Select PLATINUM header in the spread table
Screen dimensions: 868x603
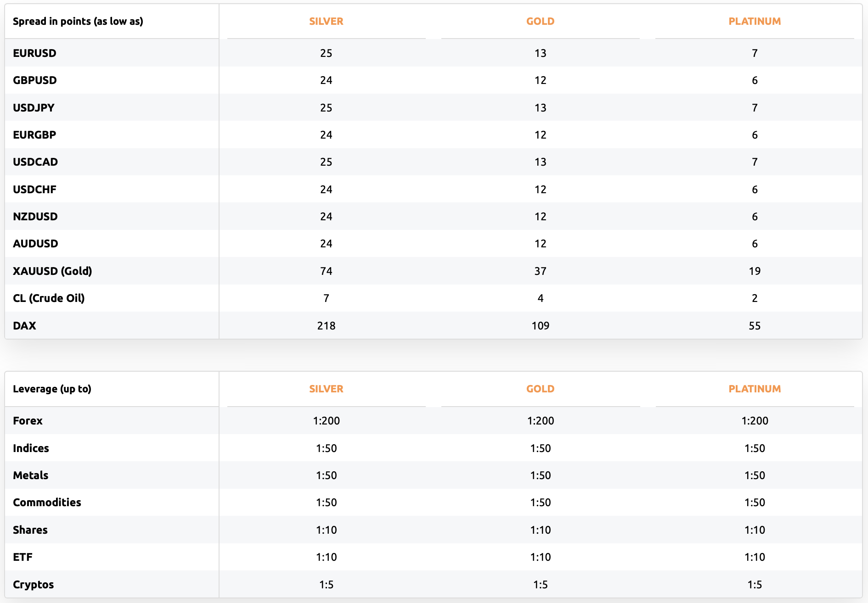(755, 21)
